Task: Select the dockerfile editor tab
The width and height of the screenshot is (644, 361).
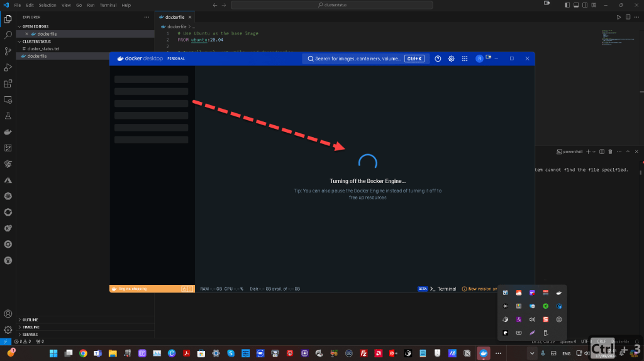Action: [175, 17]
